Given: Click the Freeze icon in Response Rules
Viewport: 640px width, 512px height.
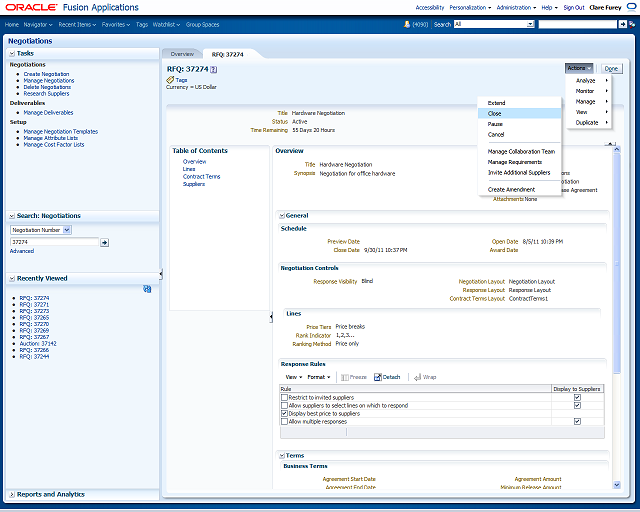Looking at the screenshot, I should point(344,377).
